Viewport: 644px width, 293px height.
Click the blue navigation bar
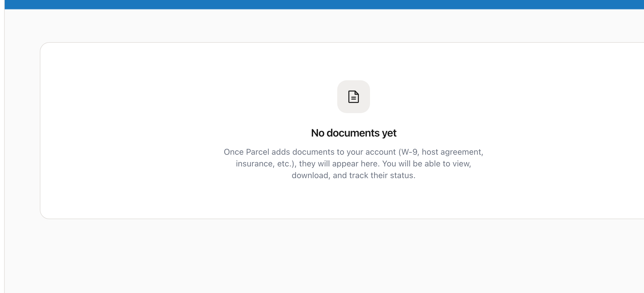coord(322,4)
